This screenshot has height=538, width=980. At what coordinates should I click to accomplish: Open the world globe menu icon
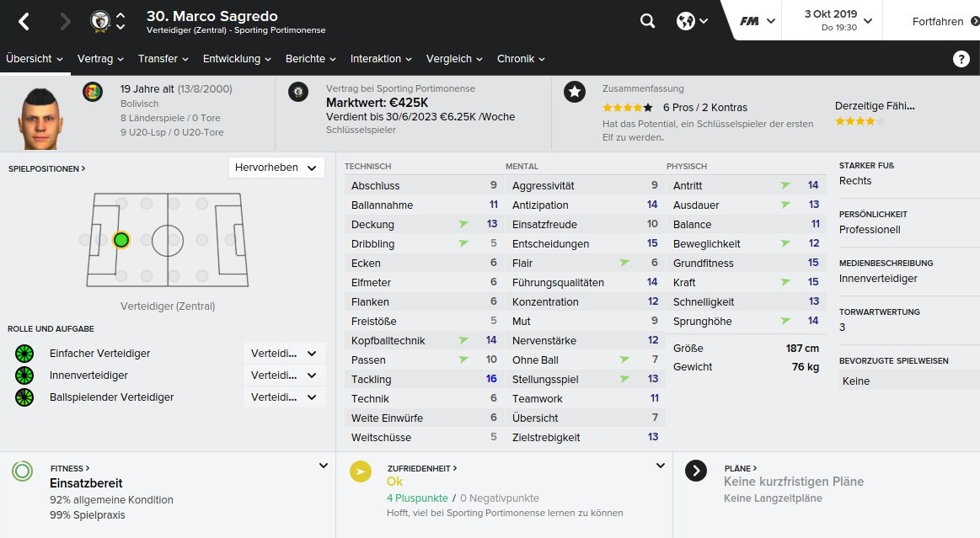(692, 21)
